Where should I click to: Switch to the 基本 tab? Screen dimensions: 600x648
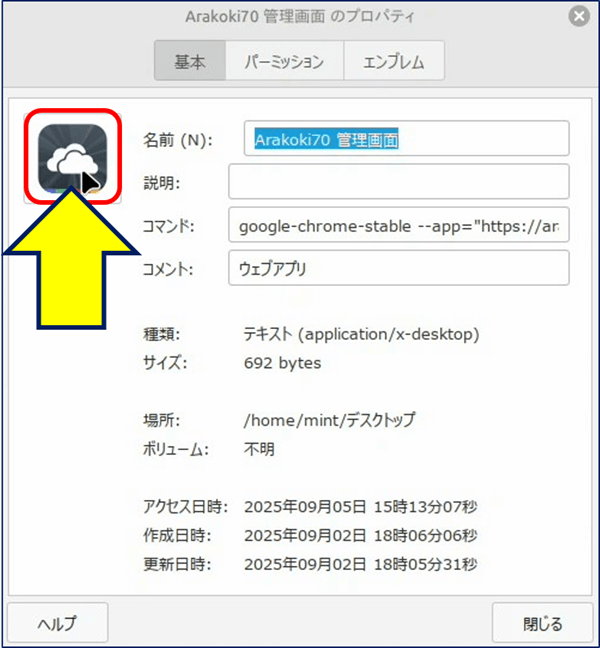tap(190, 61)
